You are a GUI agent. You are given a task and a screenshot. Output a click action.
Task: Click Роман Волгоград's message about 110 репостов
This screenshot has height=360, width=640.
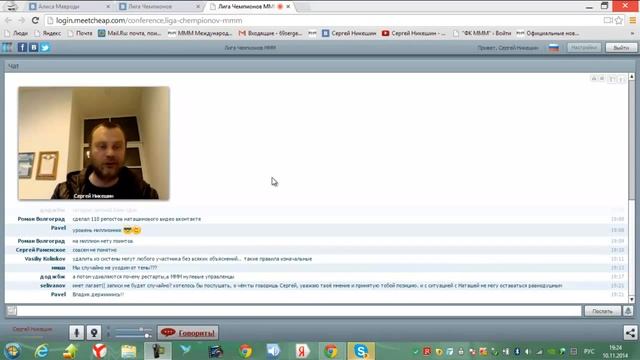coord(137,219)
